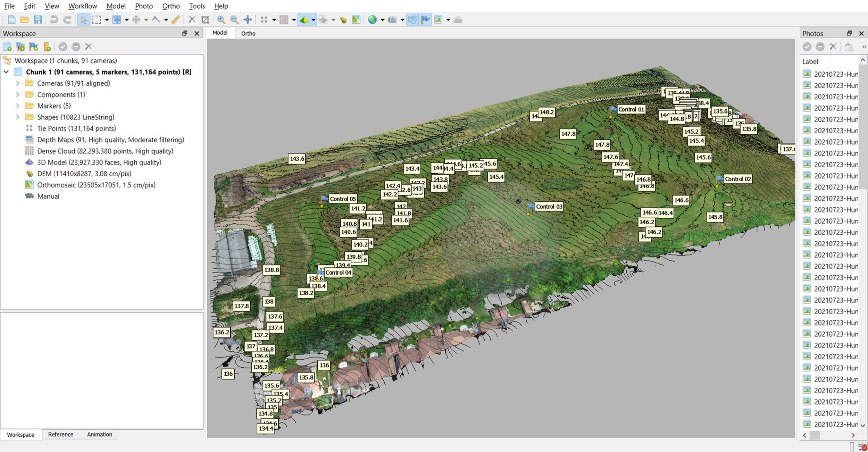Image resolution: width=868 pixels, height=452 pixels.
Task: Select the Rectangle Selection tool
Action: pos(97,20)
